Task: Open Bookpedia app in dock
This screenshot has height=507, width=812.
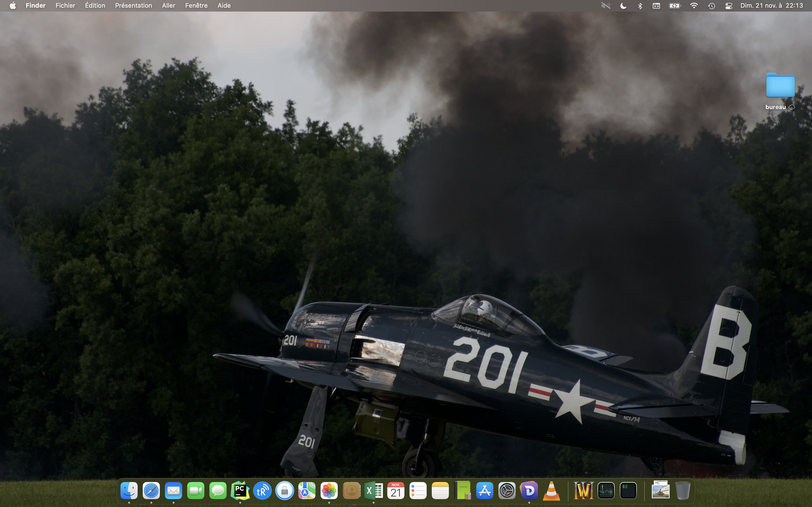Action: (462, 491)
